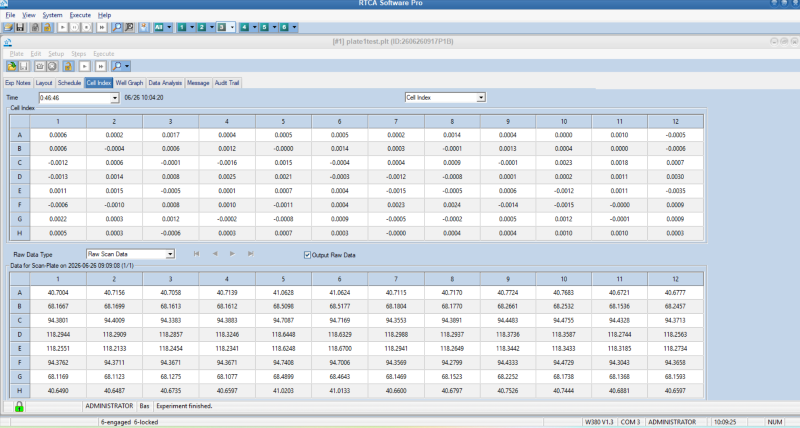Open the System menu
The height and width of the screenshot is (428, 800).
[x=52, y=15]
